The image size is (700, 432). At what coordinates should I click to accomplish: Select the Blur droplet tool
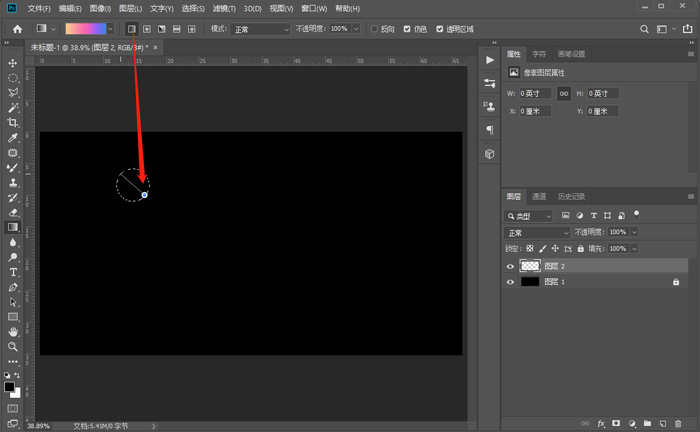[13, 242]
